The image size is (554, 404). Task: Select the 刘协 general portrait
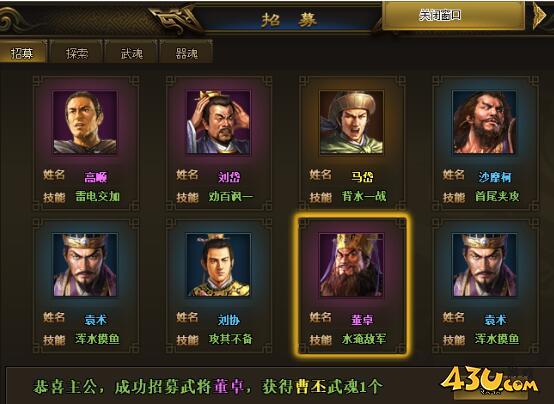pyautogui.click(x=218, y=265)
